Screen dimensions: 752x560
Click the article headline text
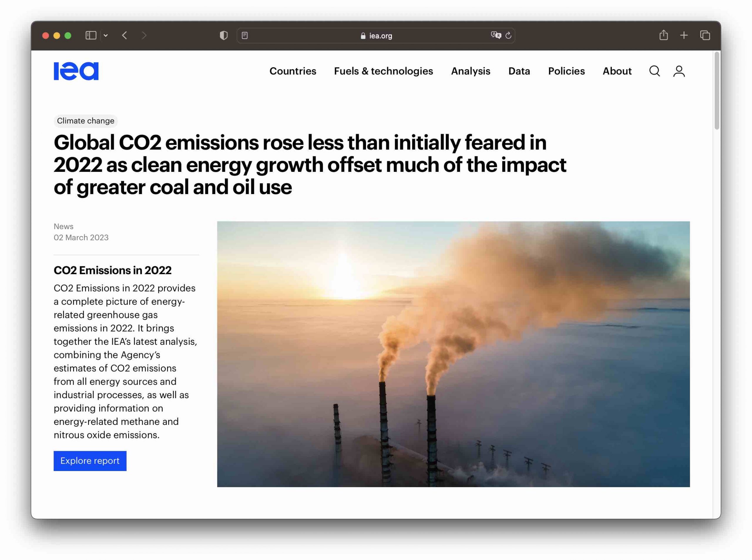pos(310,165)
